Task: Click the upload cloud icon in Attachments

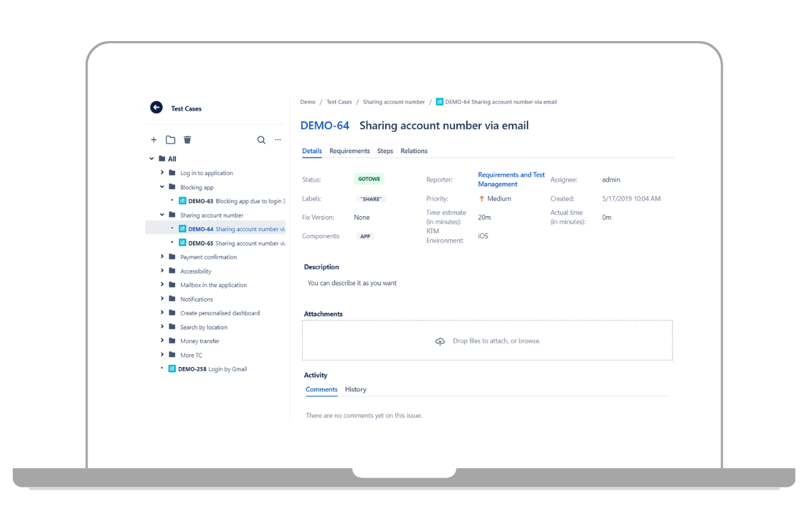Action: pyautogui.click(x=440, y=341)
